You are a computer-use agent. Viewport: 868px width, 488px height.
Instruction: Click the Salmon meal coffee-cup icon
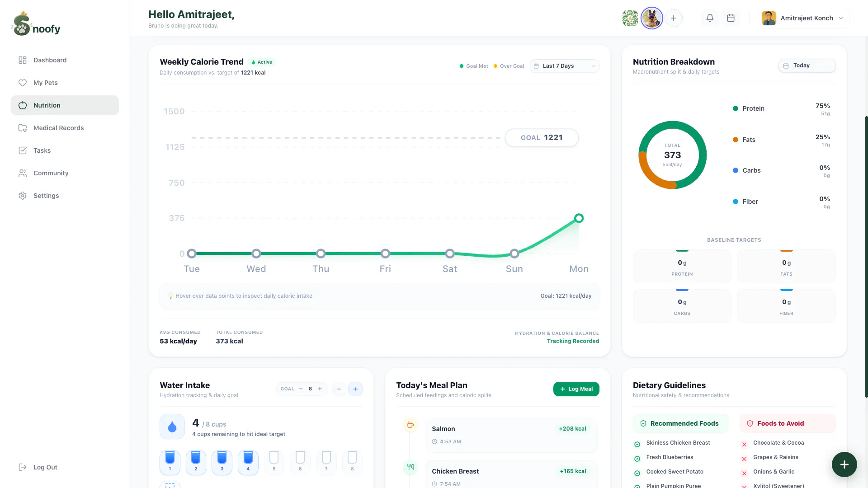pyautogui.click(x=410, y=425)
